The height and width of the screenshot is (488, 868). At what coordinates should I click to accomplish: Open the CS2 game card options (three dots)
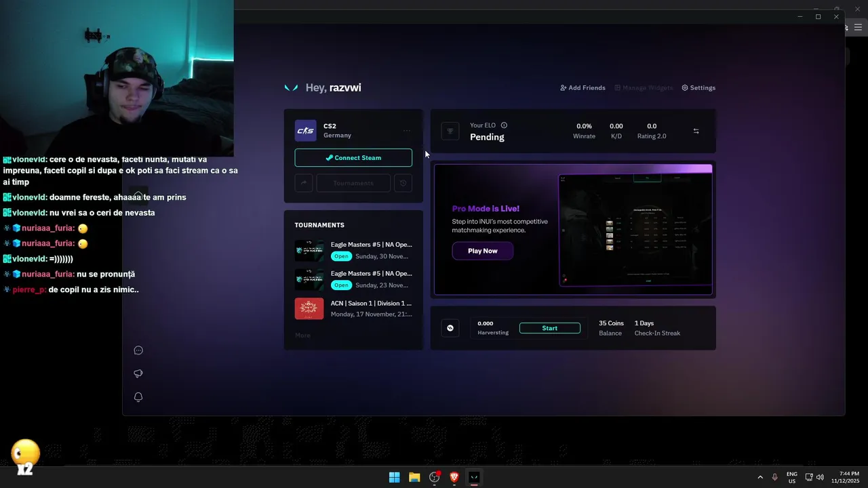point(407,131)
